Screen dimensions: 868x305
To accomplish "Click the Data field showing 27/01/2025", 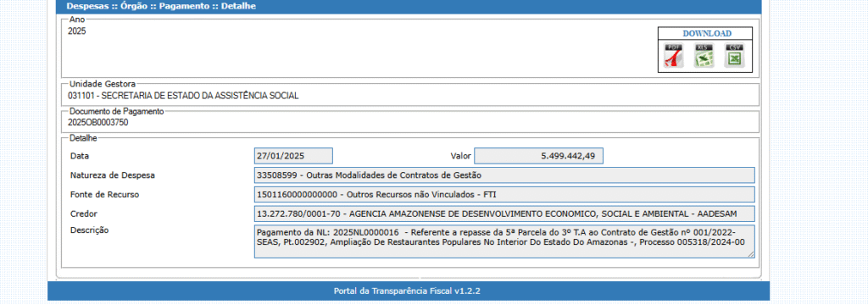I will [x=293, y=156].
